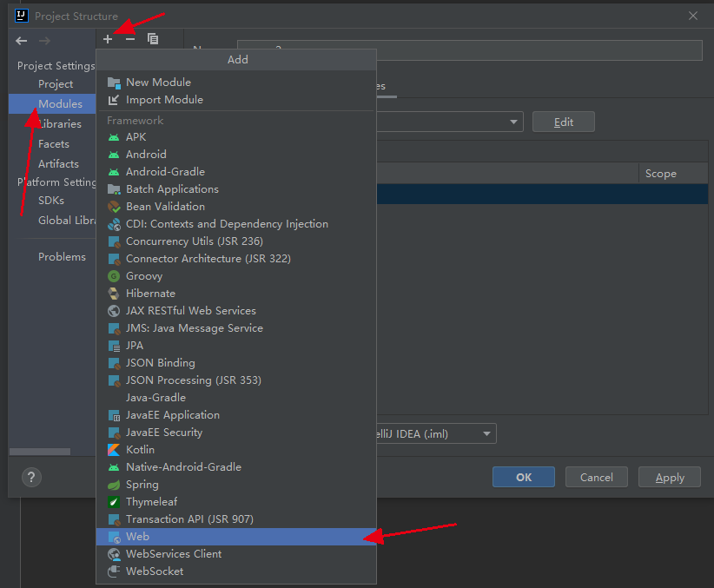The height and width of the screenshot is (588, 714).
Task: Open Facets in the sidebar
Action: tap(52, 144)
